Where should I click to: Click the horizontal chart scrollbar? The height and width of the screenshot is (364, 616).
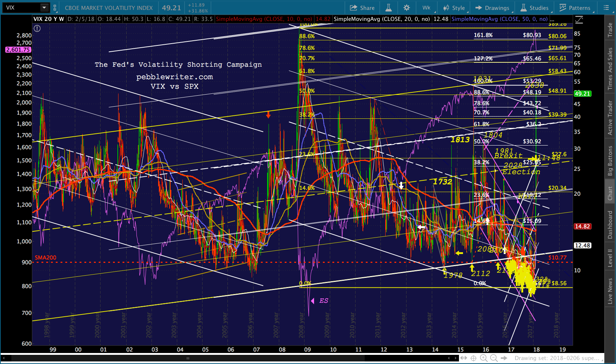pos(188,358)
